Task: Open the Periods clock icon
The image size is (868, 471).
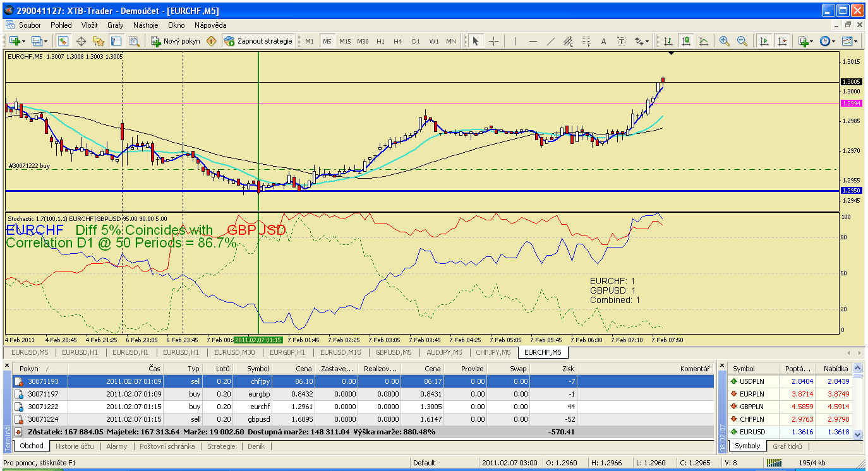Action: click(x=824, y=41)
